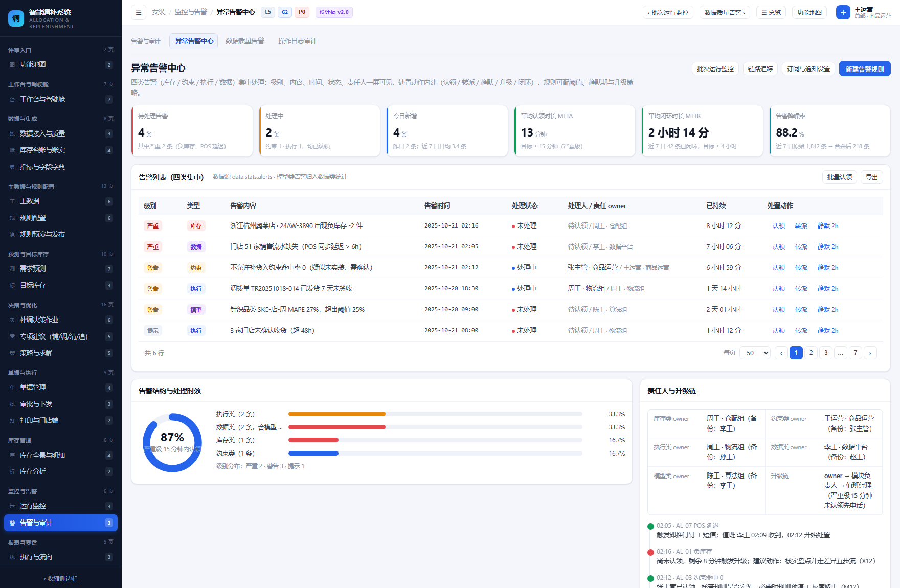This screenshot has height=588, width=900.
Task: Click the 补调决策作业 sidebar icon
Action: click(x=12, y=320)
